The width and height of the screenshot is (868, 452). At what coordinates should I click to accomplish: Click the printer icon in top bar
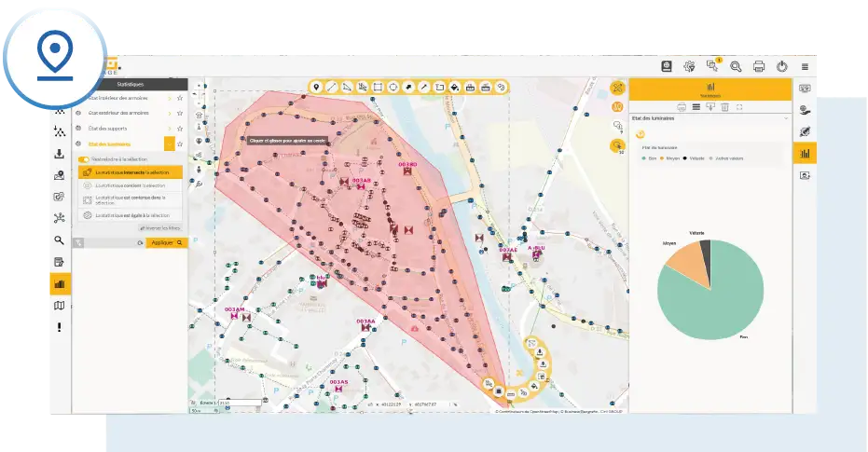pyautogui.click(x=759, y=66)
